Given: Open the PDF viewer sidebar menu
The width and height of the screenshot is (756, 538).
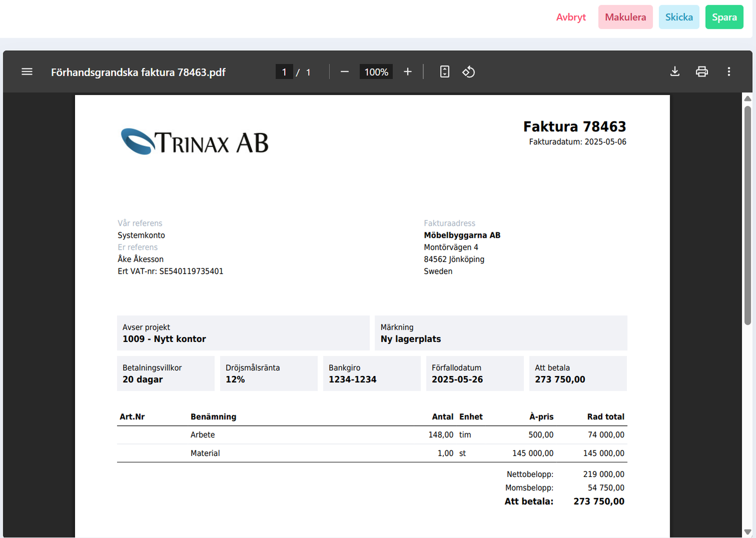Looking at the screenshot, I should tap(27, 72).
